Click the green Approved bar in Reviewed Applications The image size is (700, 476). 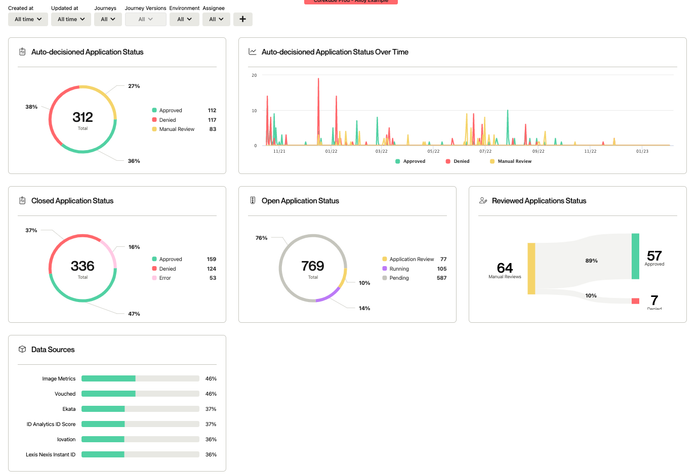[635, 257]
